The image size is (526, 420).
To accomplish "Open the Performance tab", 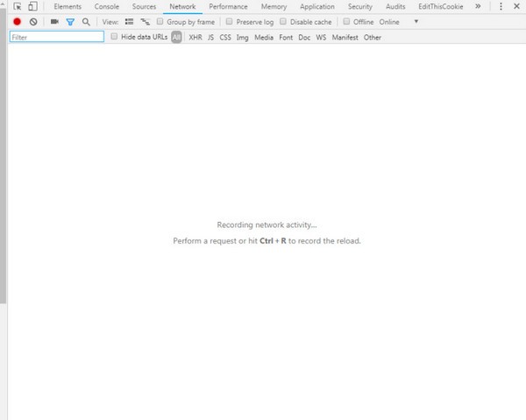I will click(228, 6).
